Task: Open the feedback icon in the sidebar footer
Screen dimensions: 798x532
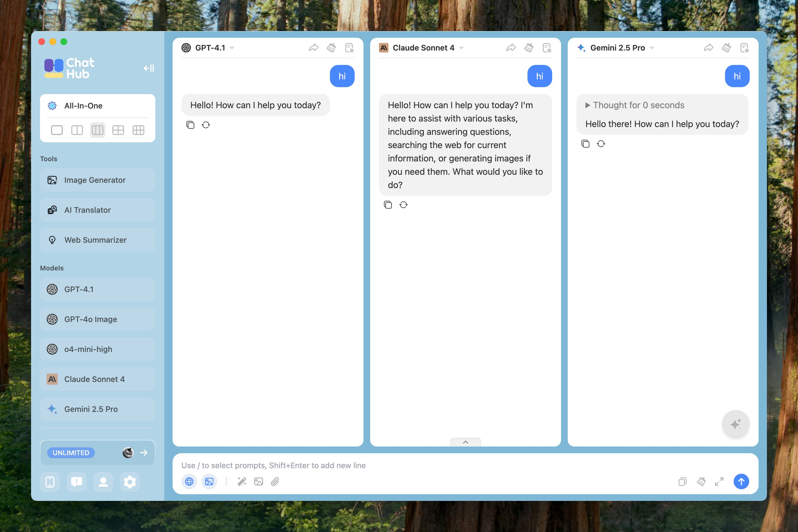Action: coord(77,482)
